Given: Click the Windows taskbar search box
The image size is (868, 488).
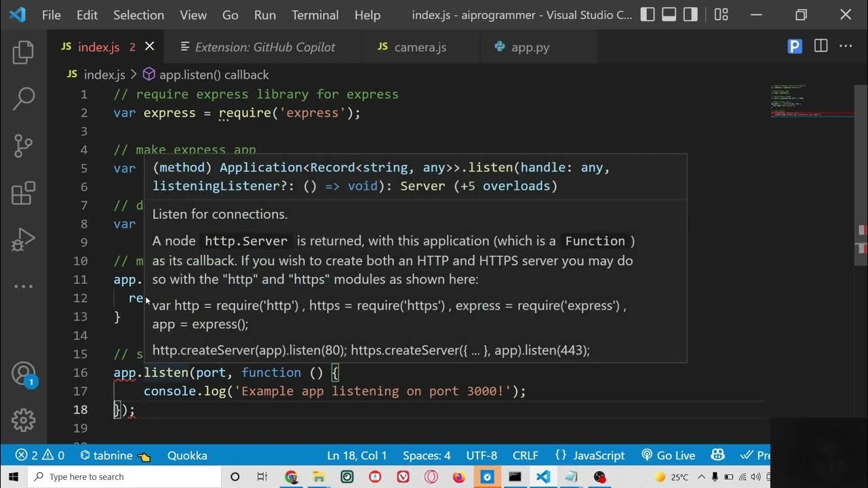Looking at the screenshot, I should click(x=125, y=476).
